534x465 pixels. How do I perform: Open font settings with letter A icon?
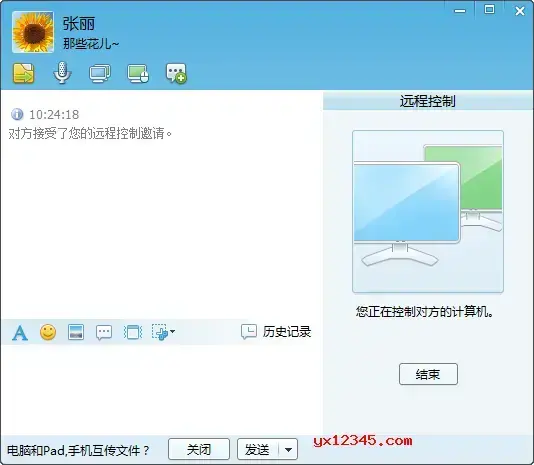click(x=20, y=332)
